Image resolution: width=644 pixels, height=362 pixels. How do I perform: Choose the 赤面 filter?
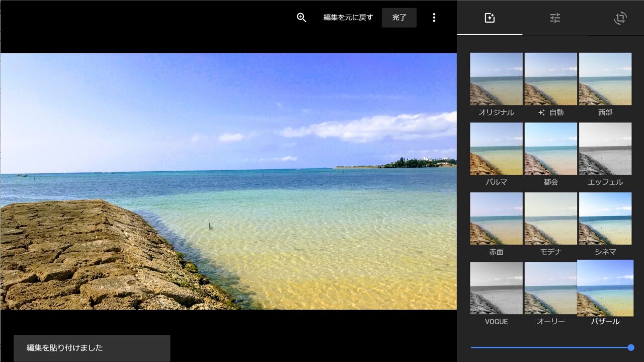(x=496, y=219)
